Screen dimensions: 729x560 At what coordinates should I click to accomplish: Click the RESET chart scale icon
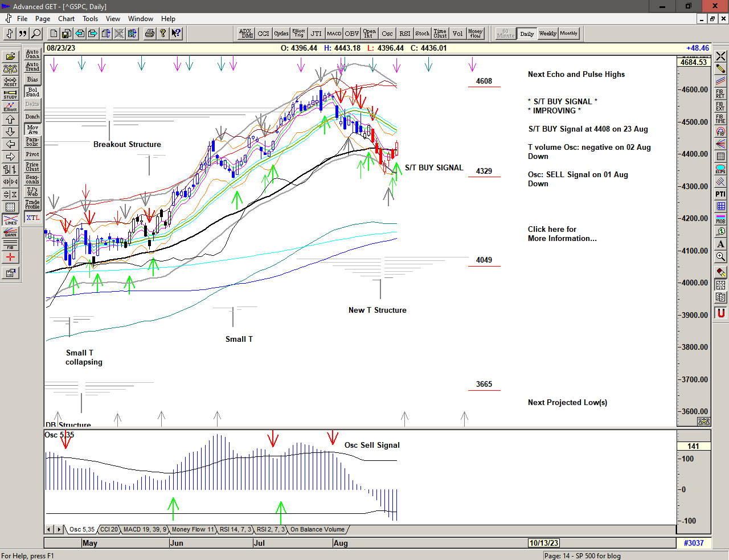(x=10, y=82)
